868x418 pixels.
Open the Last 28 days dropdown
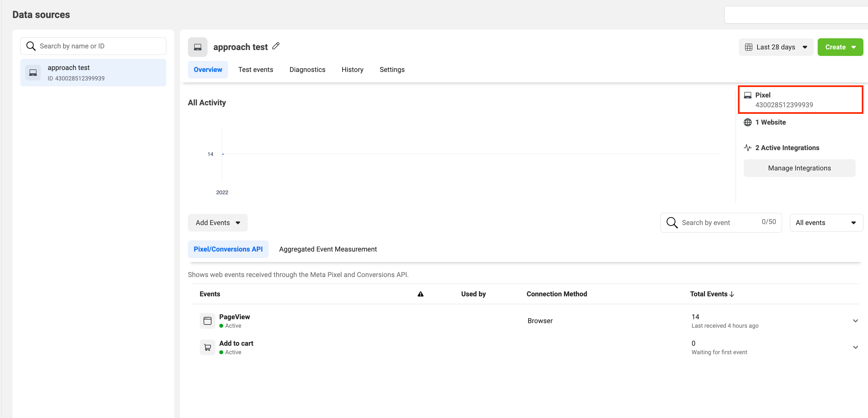pyautogui.click(x=776, y=47)
